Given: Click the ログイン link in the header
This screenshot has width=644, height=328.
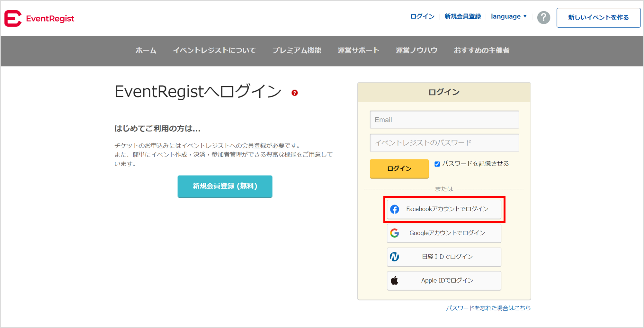Looking at the screenshot, I should 422,16.
